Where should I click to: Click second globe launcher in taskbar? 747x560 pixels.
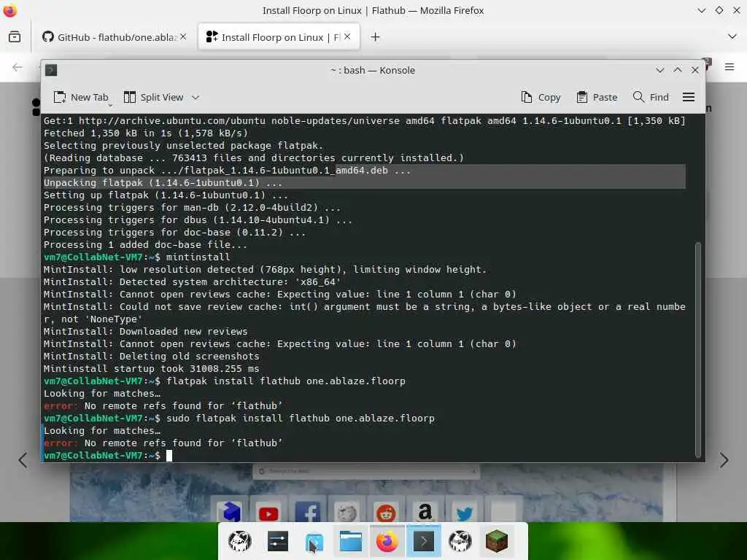(x=460, y=542)
